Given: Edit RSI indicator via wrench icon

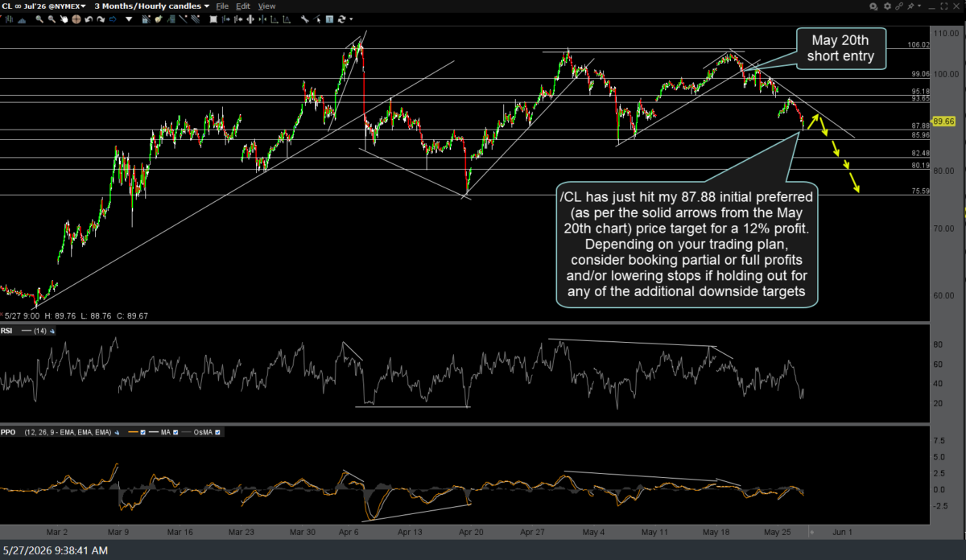Looking at the screenshot, I should click(52, 331).
